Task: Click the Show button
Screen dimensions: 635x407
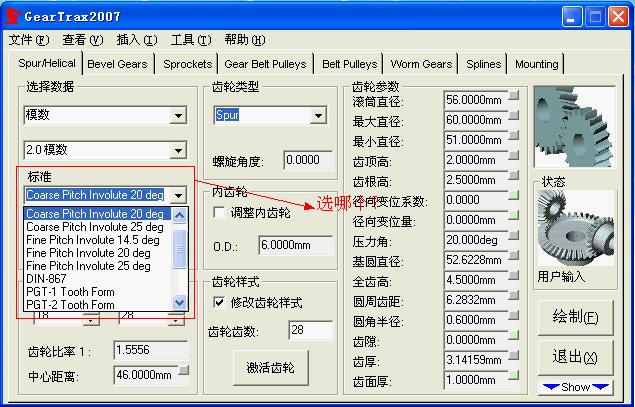Action: pyautogui.click(x=575, y=388)
